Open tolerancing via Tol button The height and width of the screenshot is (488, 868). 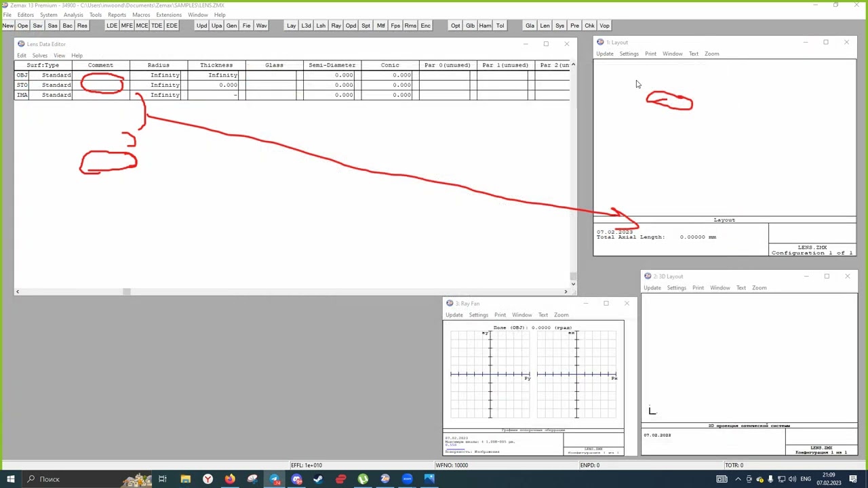tap(500, 26)
